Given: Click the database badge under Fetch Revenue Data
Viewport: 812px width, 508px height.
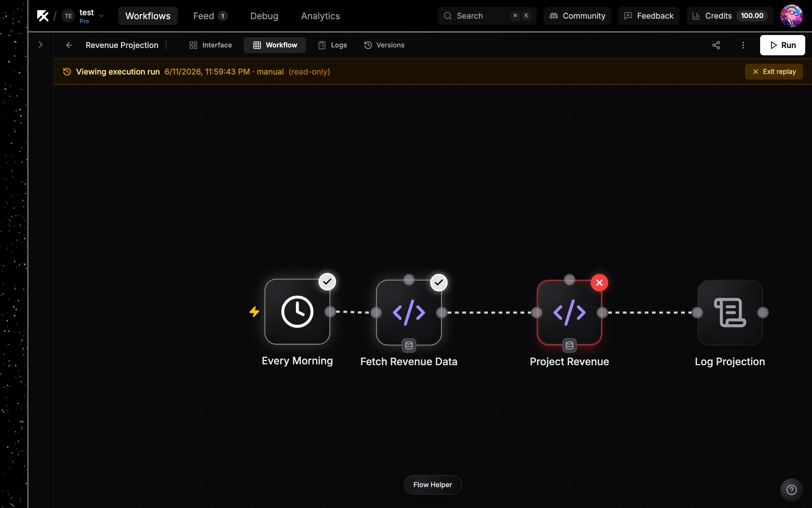Looking at the screenshot, I should 409,345.
